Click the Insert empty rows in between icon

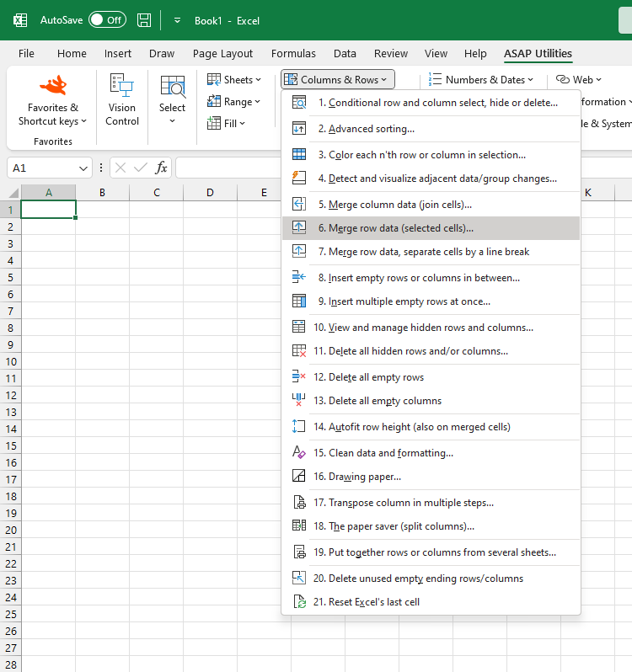(299, 278)
